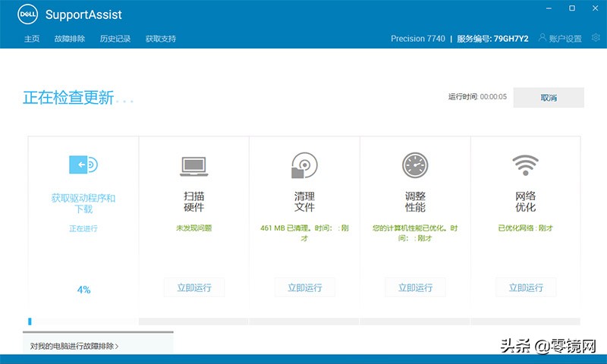Click the 扫描硬件 title text
The image size is (607, 364).
(194, 202)
